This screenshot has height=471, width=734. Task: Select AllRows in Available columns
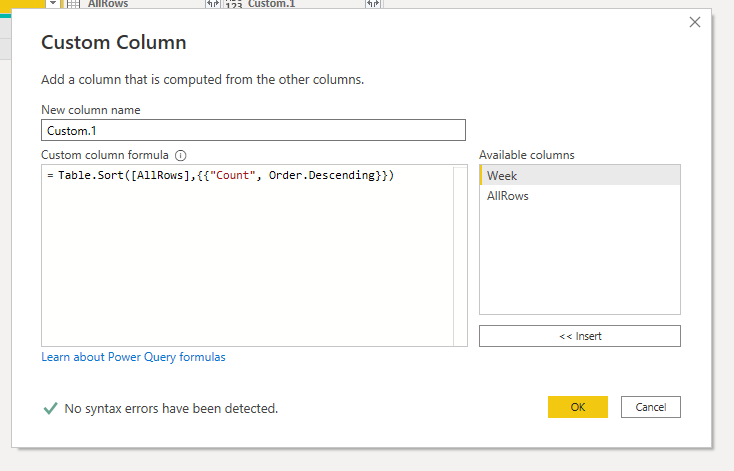[x=580, y=196]
